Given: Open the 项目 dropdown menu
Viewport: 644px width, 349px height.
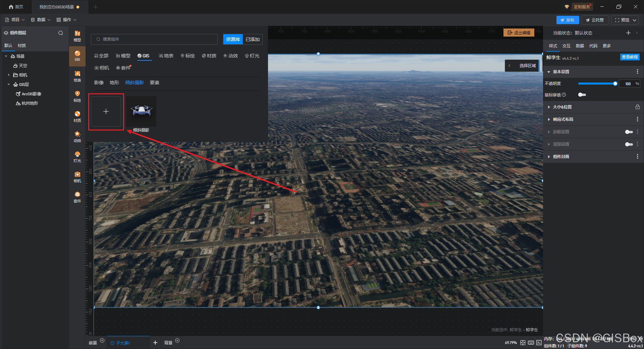Looking at the screenshot, I should (15, 20).
